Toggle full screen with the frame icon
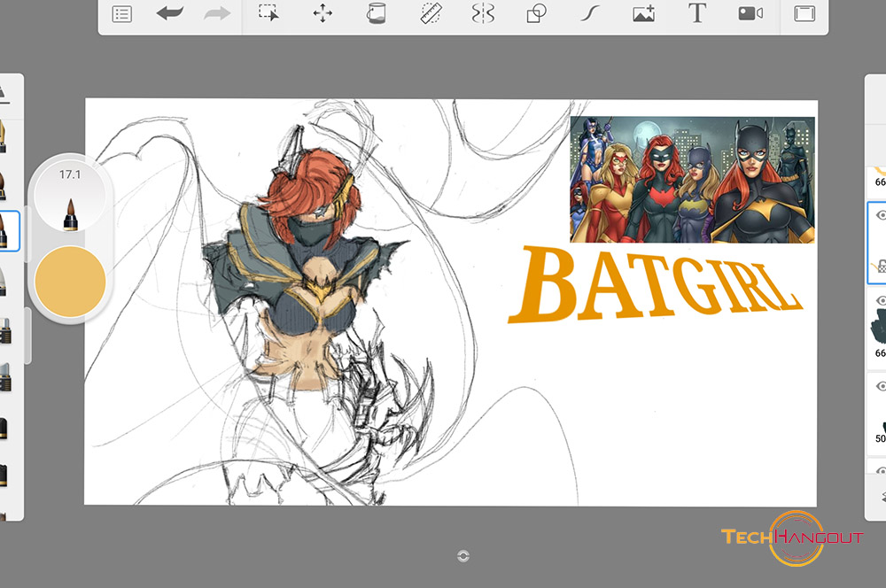This screenshot has width=886, height=588. pos(804,13)
